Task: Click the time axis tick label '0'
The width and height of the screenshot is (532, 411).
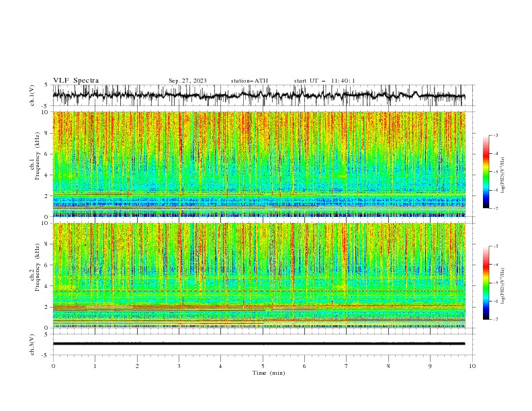Action: point(53,366)
